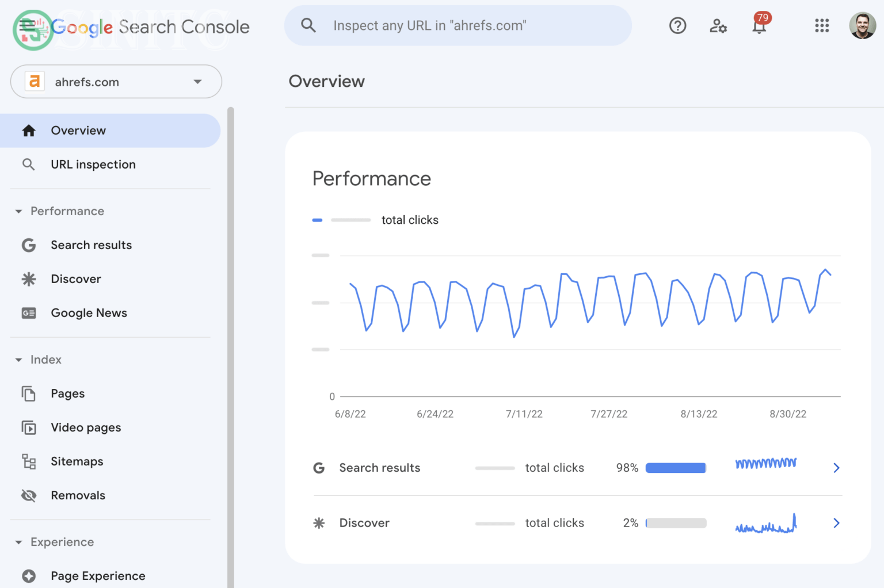Open user and permissions settings icon

click(718, 25)
